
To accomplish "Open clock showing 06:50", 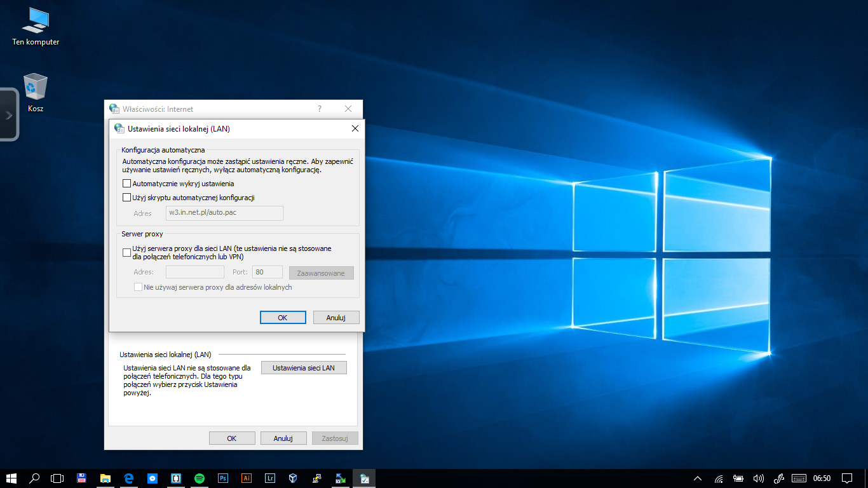I will point(822,478).
